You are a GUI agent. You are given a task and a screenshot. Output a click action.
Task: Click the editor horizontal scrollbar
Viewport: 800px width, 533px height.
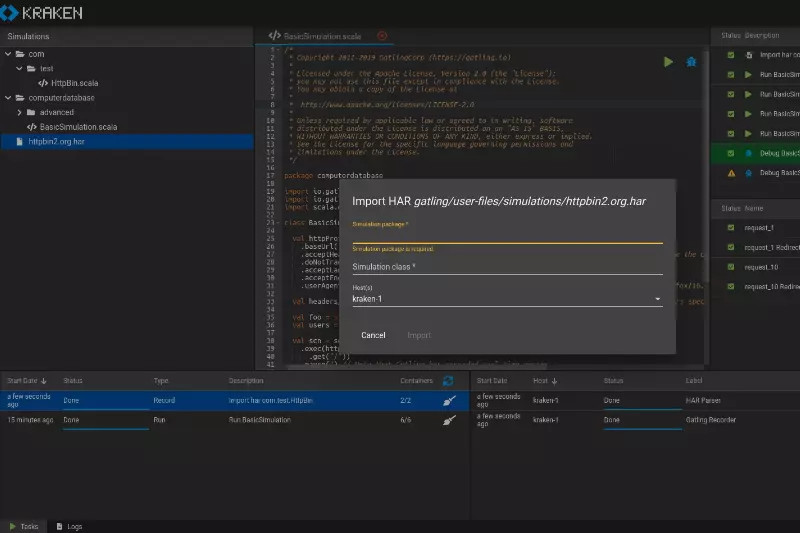417,366
